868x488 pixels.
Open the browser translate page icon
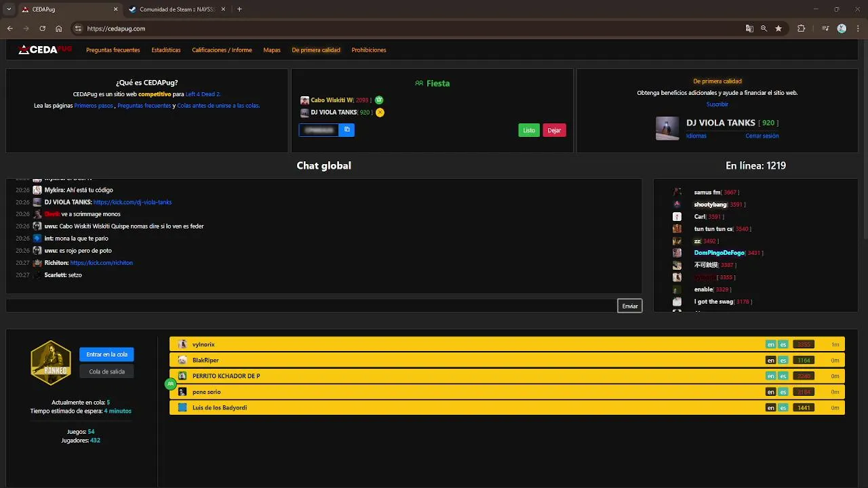click(x=749, y=28)
